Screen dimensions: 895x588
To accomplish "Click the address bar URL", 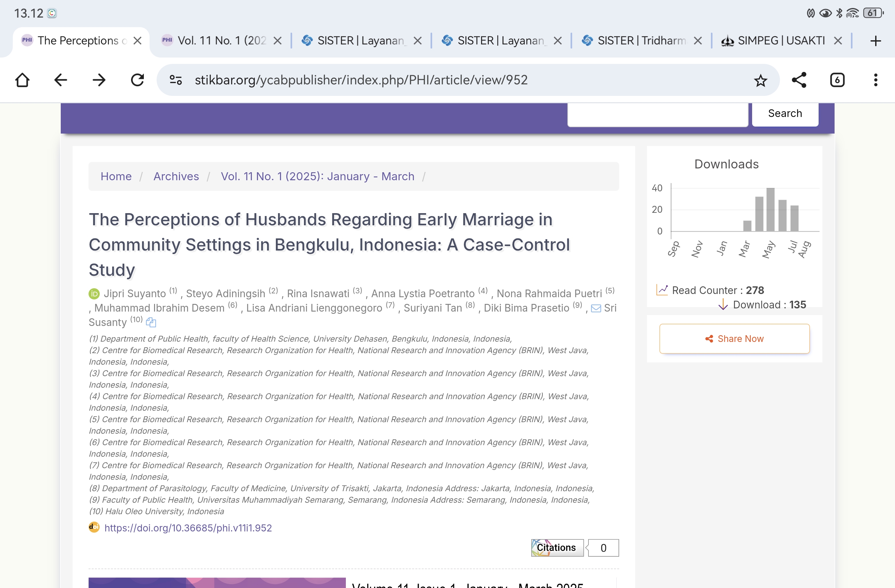I will pyautogui.click(x=361, y=80).
